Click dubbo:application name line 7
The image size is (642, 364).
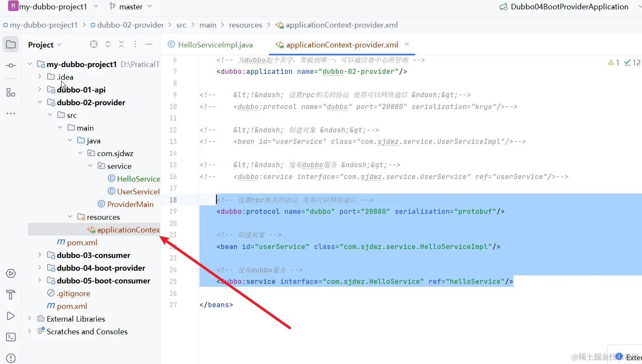pyautogui.click(x=312, y=71)
